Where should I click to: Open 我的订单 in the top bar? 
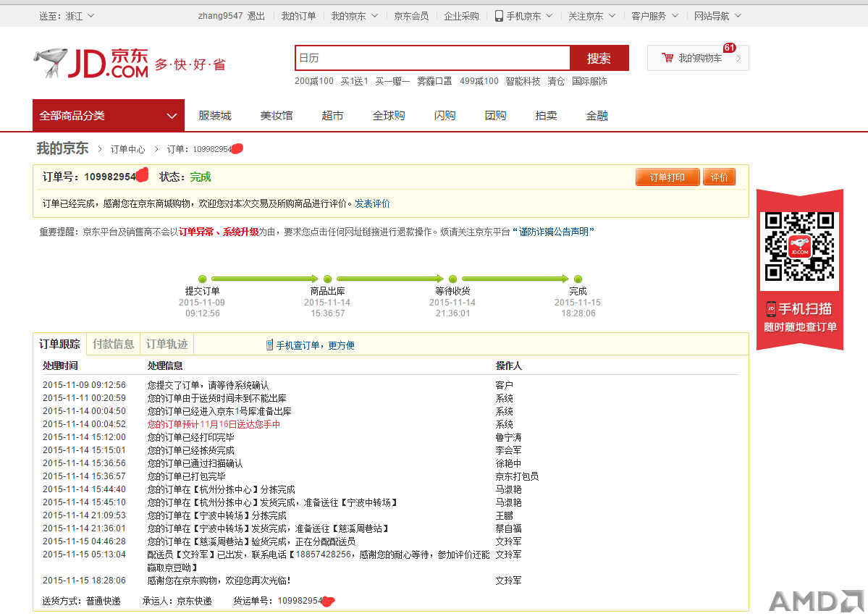tap(298, 16)
